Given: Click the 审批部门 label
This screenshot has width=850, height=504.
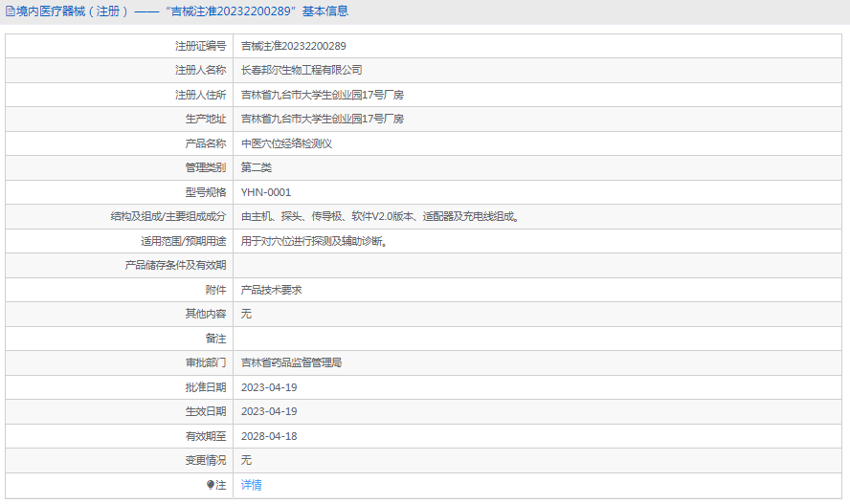Looking at the screenshot, I should [x=206, y=362].
